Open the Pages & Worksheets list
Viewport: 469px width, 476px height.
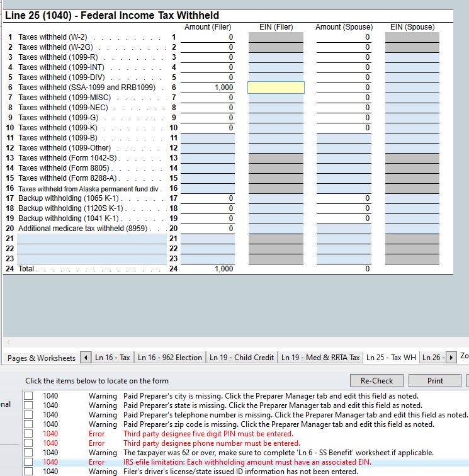coord(42,358)
